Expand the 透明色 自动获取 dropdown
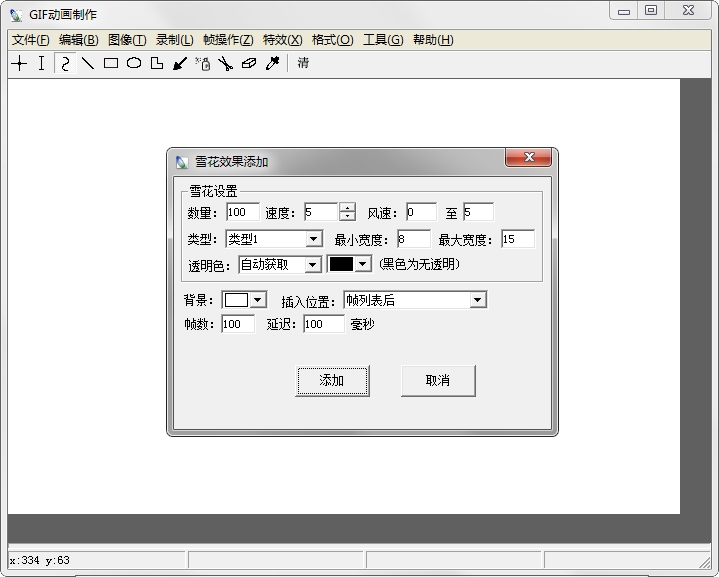This screenshot has width=719, height=577. (x=312, y=264)
